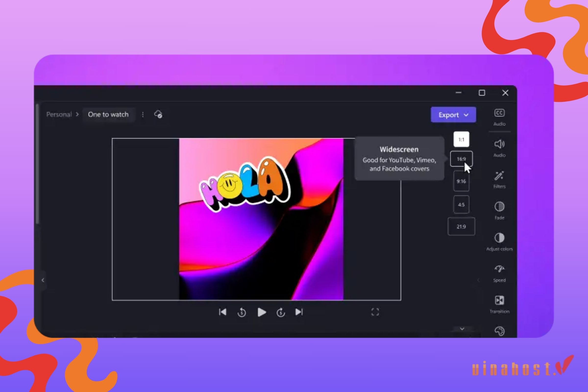Skip to the end of the video
588x392 pixels.
[x=299, y=312]
